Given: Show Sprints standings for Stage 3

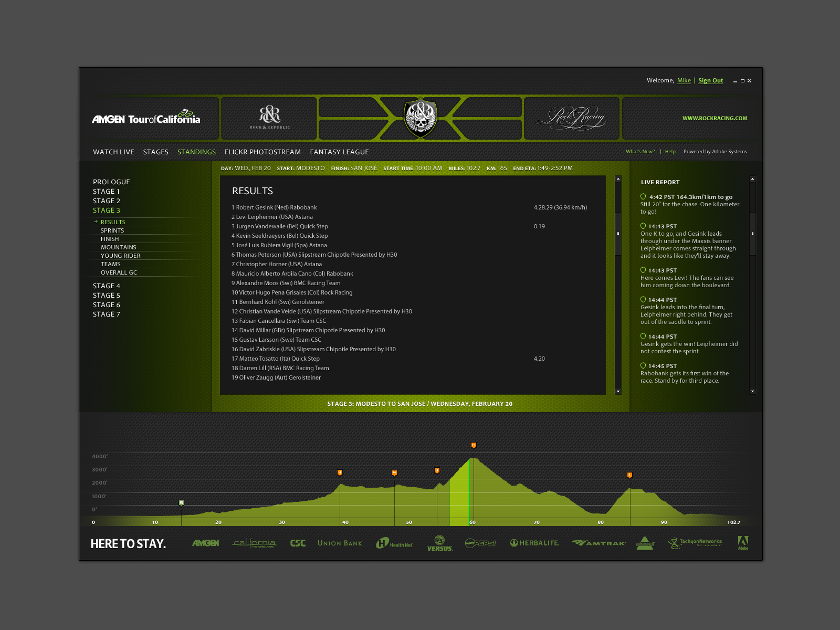Looking at the screenshot, I should pos(112,230).
